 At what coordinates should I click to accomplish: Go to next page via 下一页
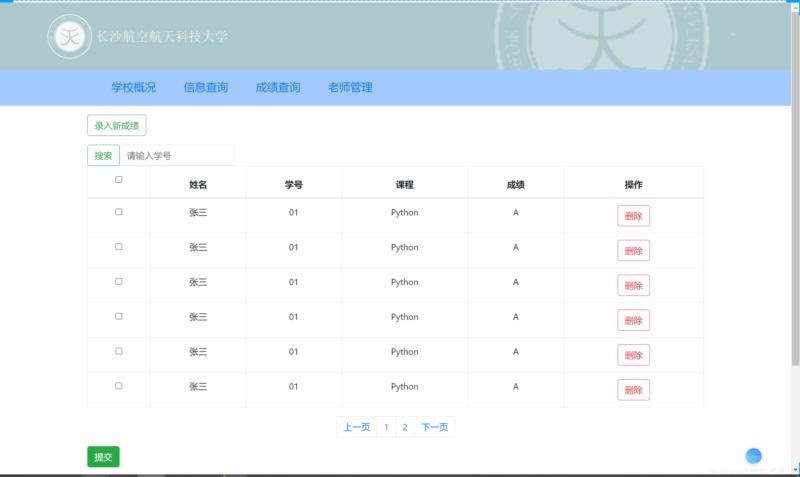(x=435, y=427)
